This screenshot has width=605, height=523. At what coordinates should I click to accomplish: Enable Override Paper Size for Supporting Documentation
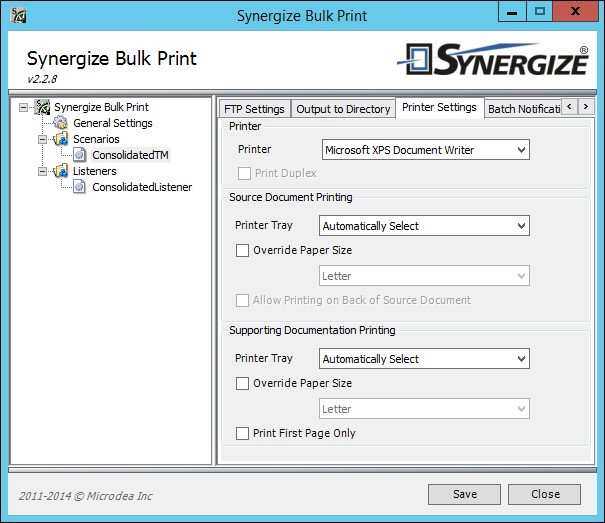tap(242, 384)
